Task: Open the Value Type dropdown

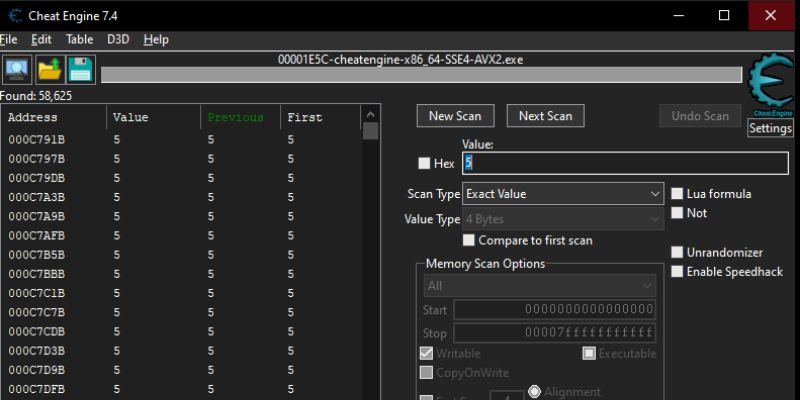Action: coord(563,219)
